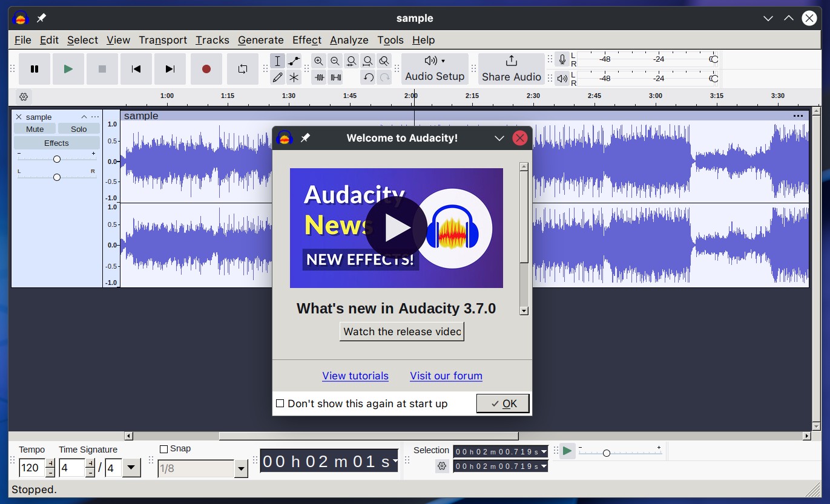Open sample track panel ellipsis menu
The image size is (830, 504).
pos(95,117)
